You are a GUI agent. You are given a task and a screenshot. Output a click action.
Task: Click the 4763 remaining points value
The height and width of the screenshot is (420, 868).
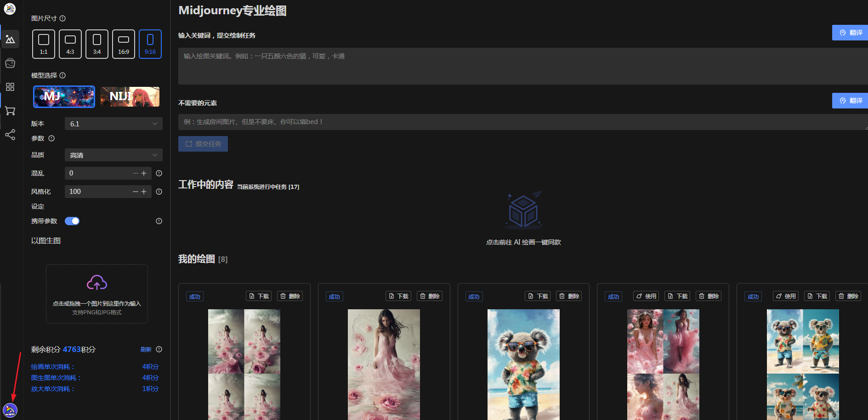pos(72,349)
